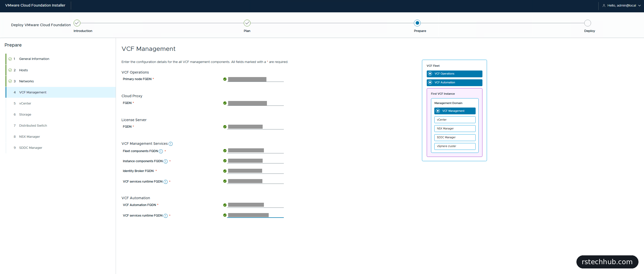Image resolution: width=644 pixels, height=274 pixels.
Task: Click info icon next to VCF Management Services
Action: tap(171, 144)
